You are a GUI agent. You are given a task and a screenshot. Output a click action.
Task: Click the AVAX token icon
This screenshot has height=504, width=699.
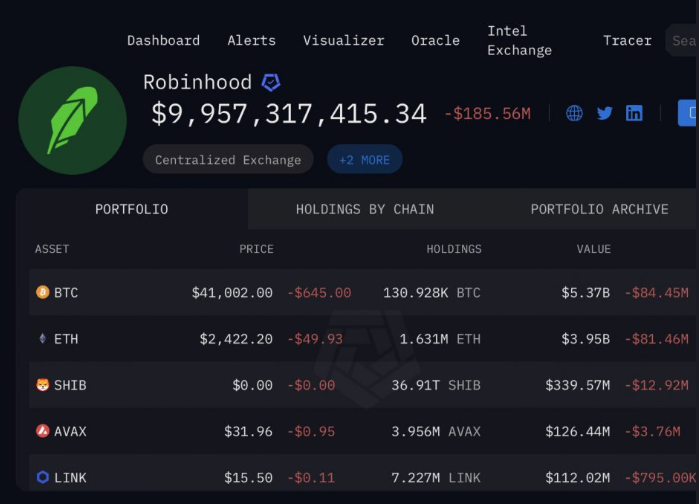42,432
